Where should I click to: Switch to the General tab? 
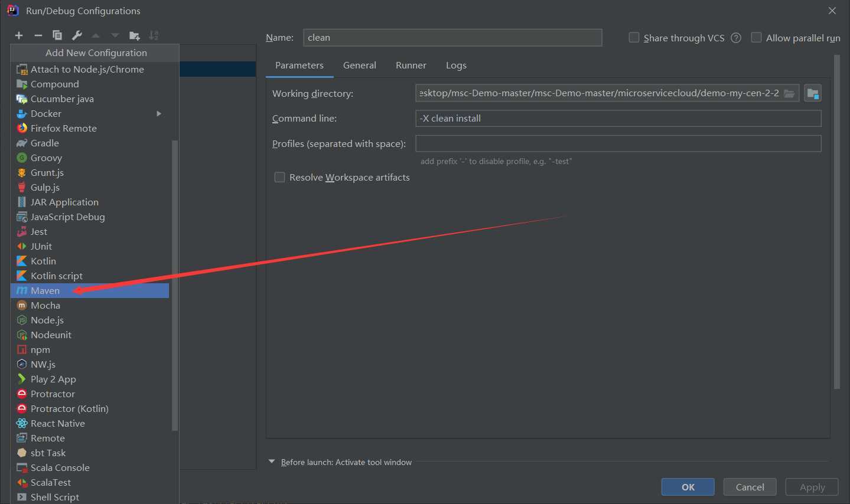pyautogui.click(x=360, y=66)
